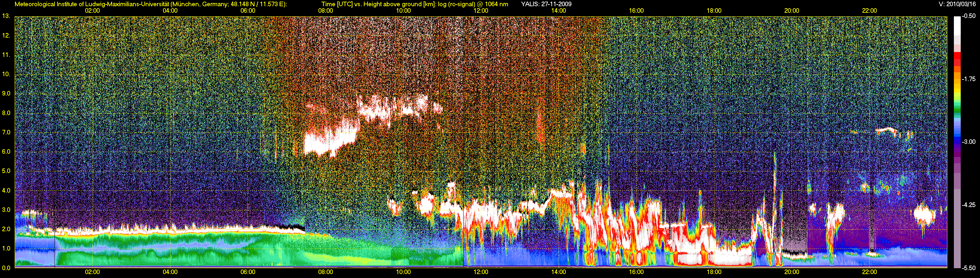The image size is (980, 278).
Task: Click the -3.00 colorbar value label
Action: point(969,142)
